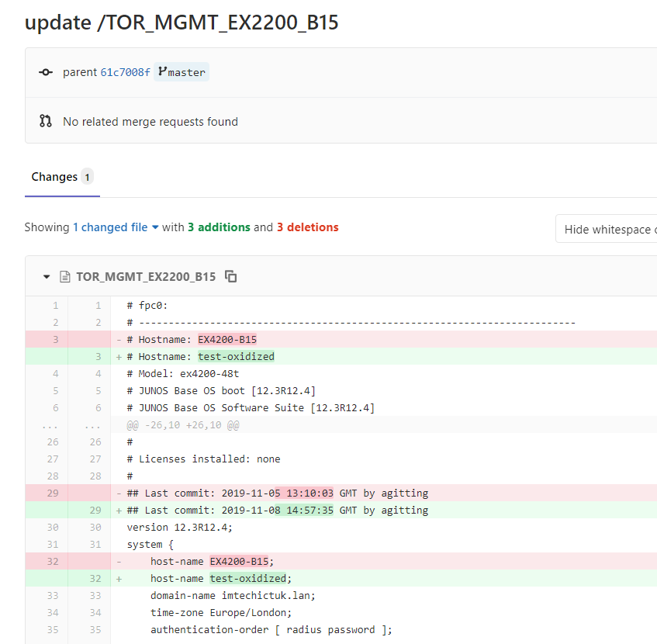Collapse the TOR_MGMT_EX2200_B15 file diff
657x644 pixels.
click(47, 276)
